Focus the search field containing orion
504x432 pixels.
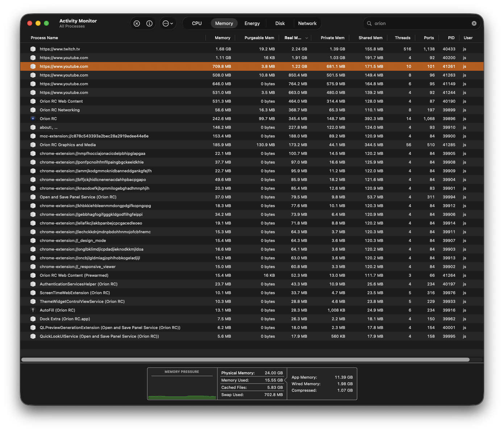tap(422, 23)
